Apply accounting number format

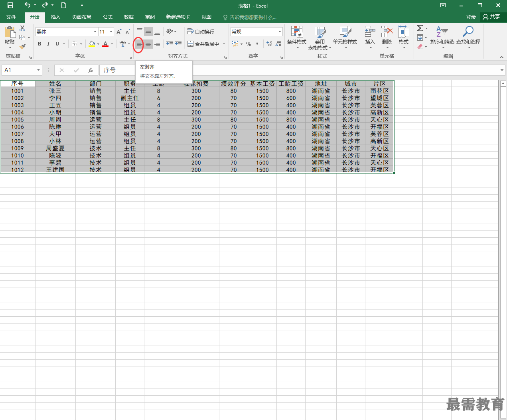(x=235, y=44)
